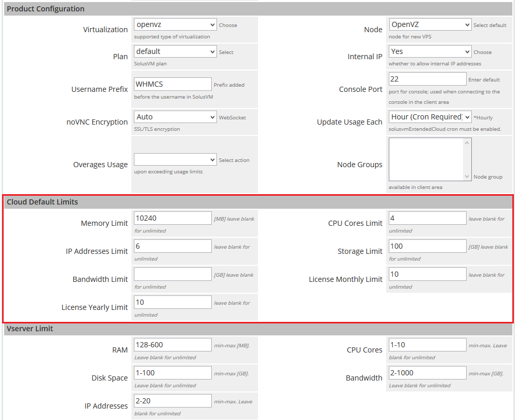Click the Disk Space field with 1-100
The height and width of the screenshot is (420, 517).
(x=173, y=373)
